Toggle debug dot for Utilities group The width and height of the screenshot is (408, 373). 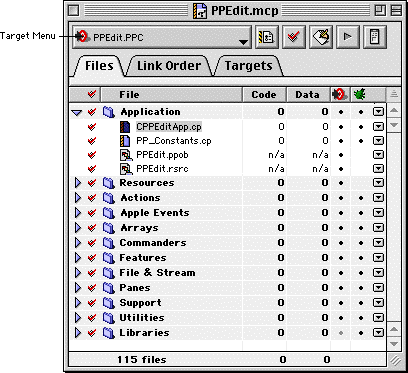tap(361, 318)
